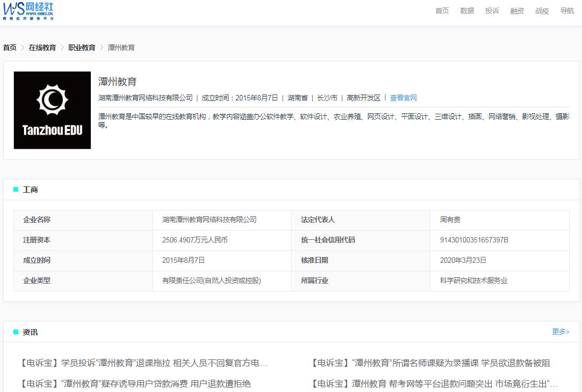The width and height of the screenshot is (582, 392).
Task: Click 首页 in the breadcrumb trail
Action: click(9, 47)
